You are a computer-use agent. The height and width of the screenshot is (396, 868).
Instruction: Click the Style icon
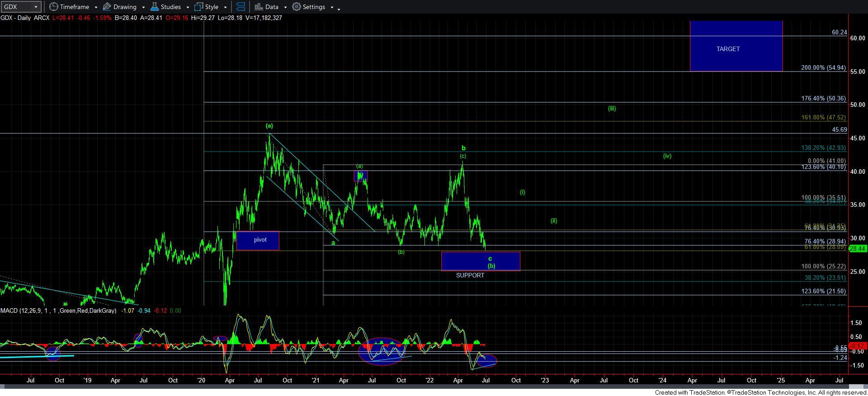198,7
